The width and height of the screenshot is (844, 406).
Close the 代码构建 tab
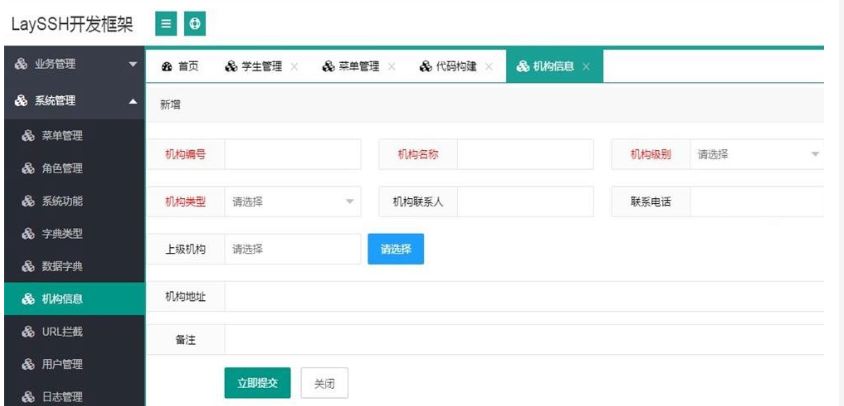(x=488, y=67)
